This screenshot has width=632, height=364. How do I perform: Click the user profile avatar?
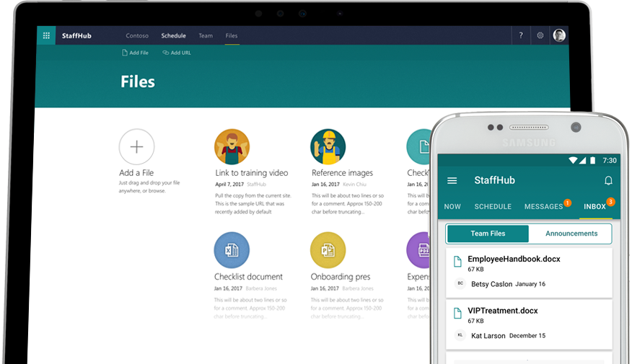pyautogui.click(x=559, y=35)
